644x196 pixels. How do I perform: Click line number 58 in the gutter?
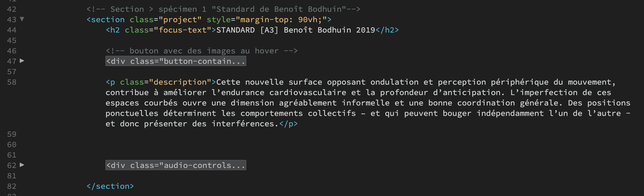coord(12,82)
